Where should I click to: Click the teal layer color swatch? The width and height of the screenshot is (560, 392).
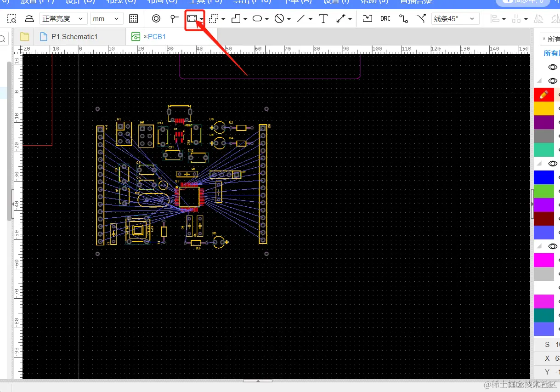544,315
